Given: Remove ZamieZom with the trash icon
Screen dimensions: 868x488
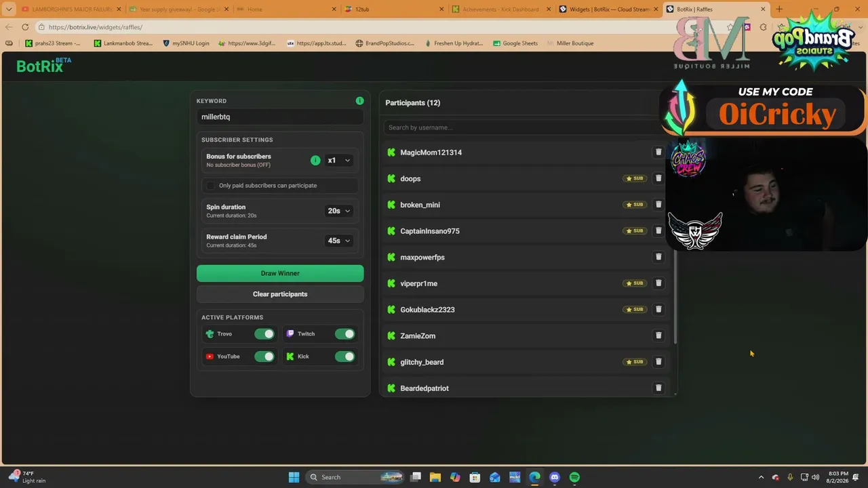Looking at the screenshot, I should click(x=658, y=335).
